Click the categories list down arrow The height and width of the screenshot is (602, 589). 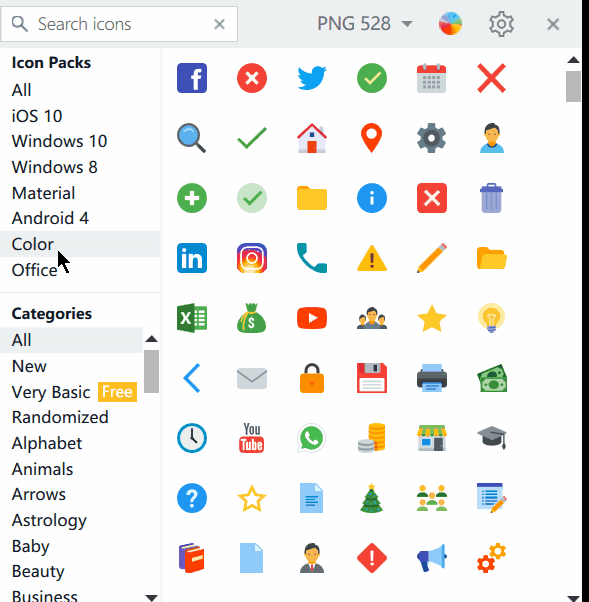152,597
